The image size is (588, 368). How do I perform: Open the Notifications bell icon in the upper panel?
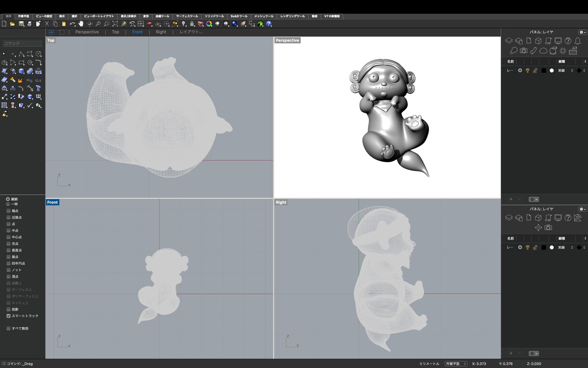(x=577, y=41)
